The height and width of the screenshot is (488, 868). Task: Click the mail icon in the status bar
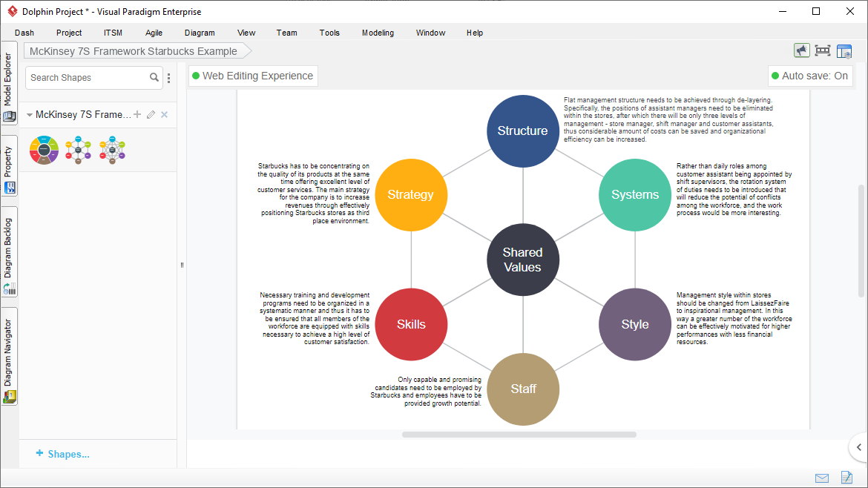[x=822, y=478]
